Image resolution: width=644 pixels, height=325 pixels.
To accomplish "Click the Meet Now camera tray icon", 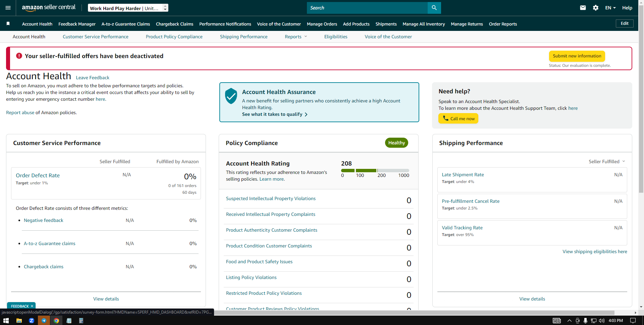I will (578, 321).
